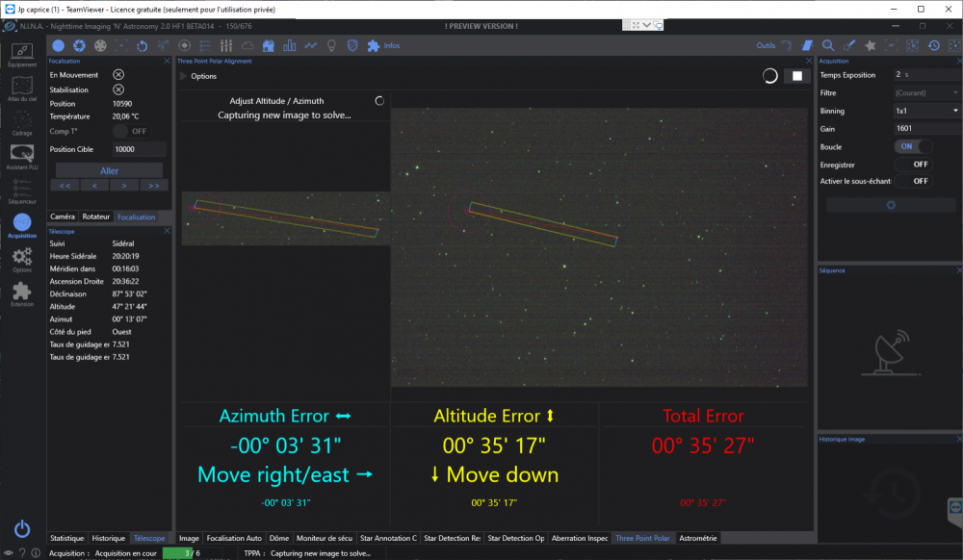Switch to the Caméra tab
Screen dimensions: 963x560
[63, 216]
